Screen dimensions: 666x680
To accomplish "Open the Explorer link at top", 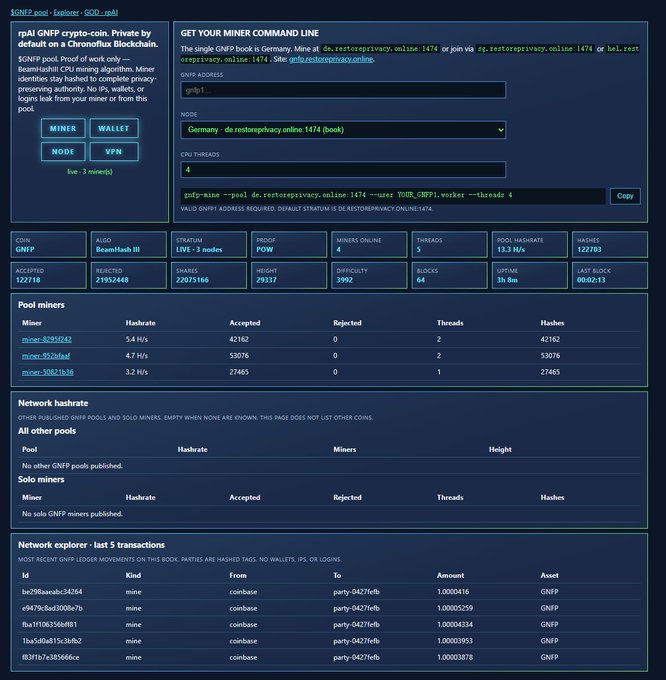I will (x=66, y=13).
